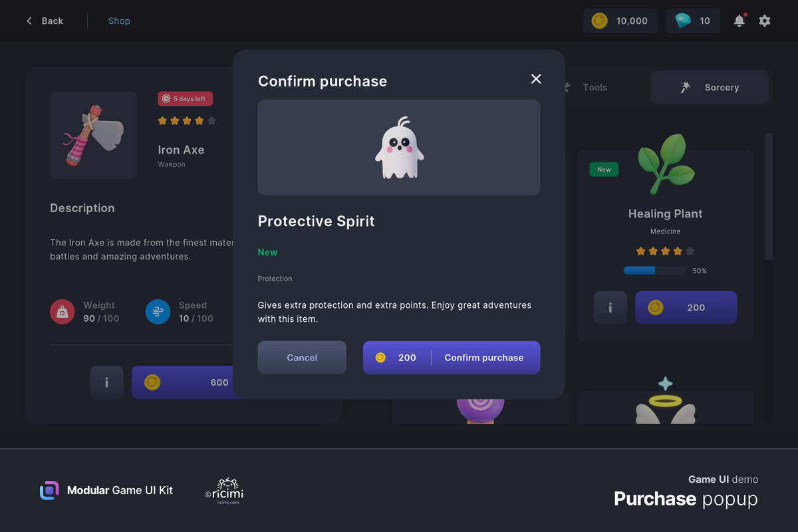Click the blue Speed stat icon

click(158, 311)
